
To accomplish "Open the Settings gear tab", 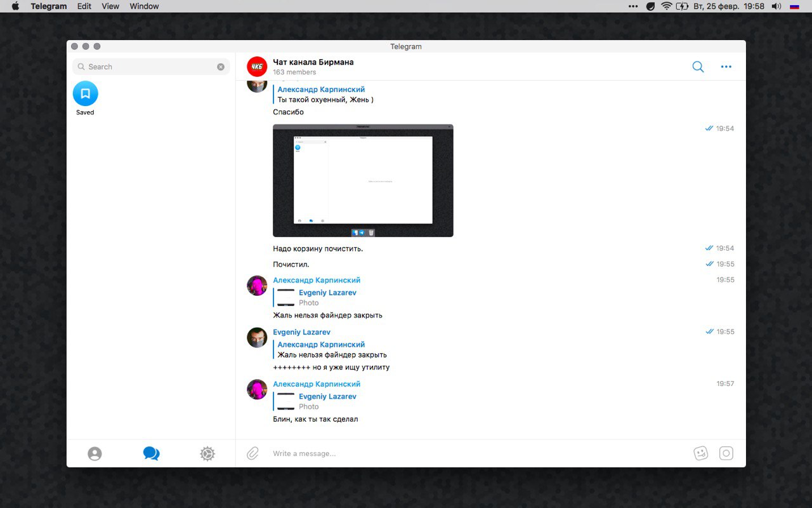I will click(x=207, y=453).
